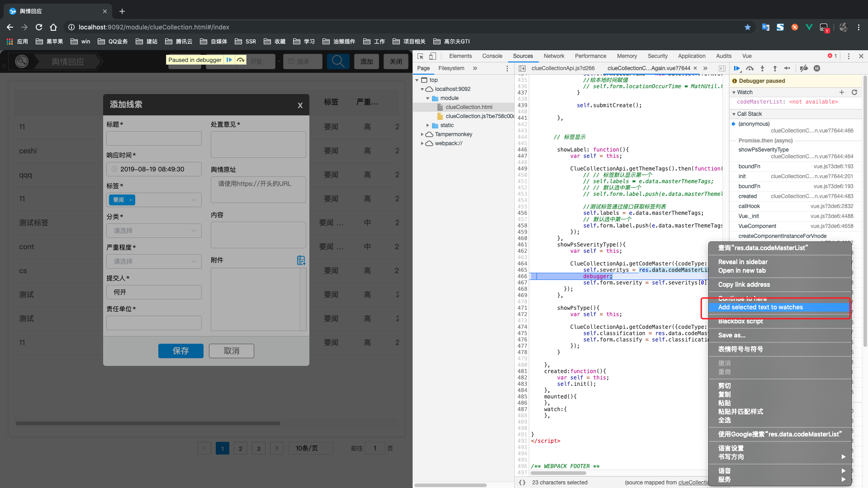868x488 pixels.
Task: Expand the webpack:// node
Action: coord(422,143)
